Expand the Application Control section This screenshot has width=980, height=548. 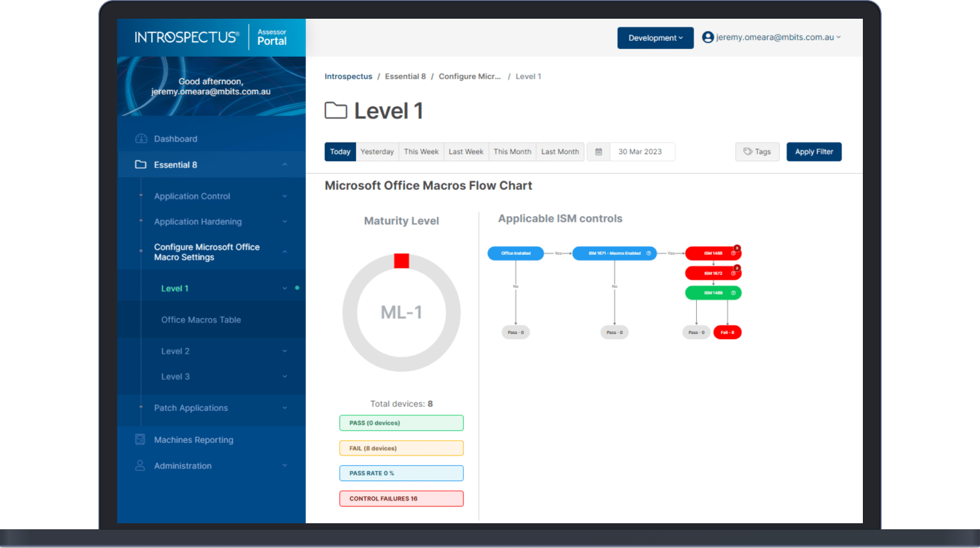point(284,196)
